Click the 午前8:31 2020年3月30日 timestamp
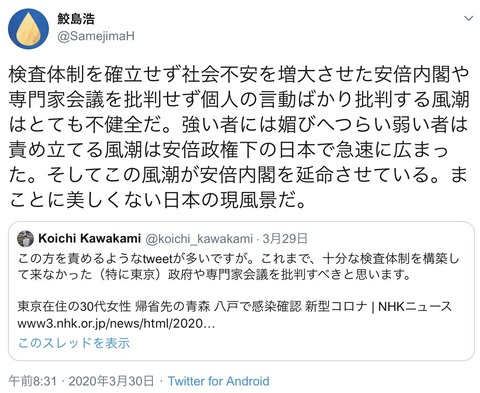This screenshot has width=480, height=393. [81, 381]
